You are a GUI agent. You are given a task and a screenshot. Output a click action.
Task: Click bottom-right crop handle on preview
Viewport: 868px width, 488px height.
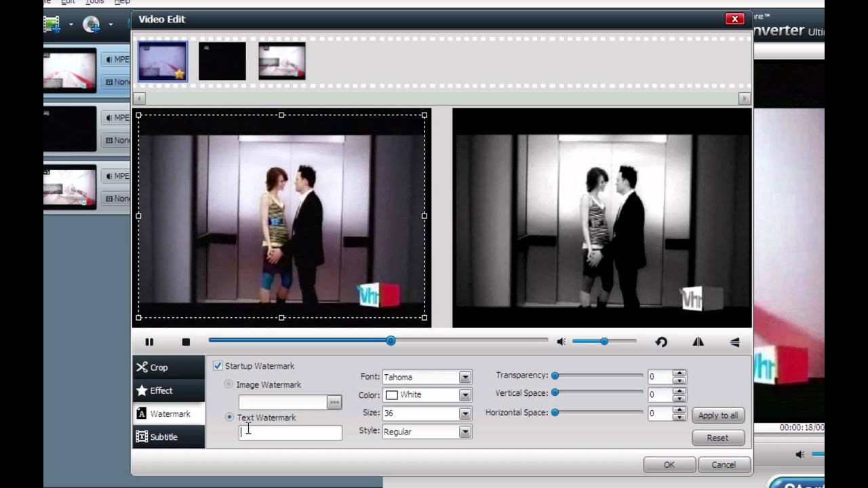(425, 317)
